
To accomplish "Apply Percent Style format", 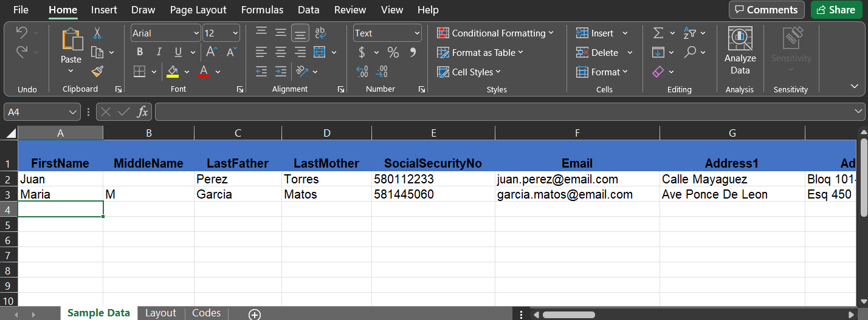I will coord(393,52).
